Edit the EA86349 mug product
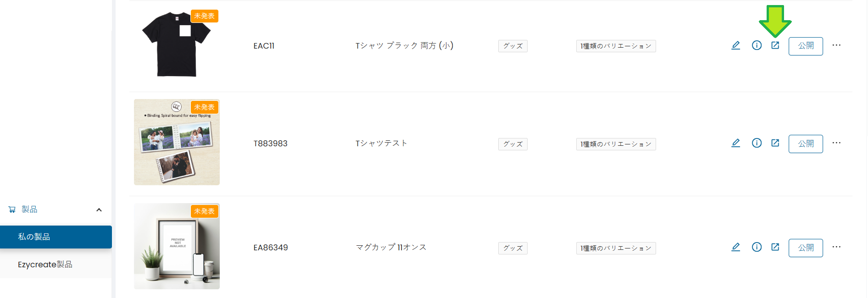The width and height of the screenshot is (868, 298). (735, 247)
